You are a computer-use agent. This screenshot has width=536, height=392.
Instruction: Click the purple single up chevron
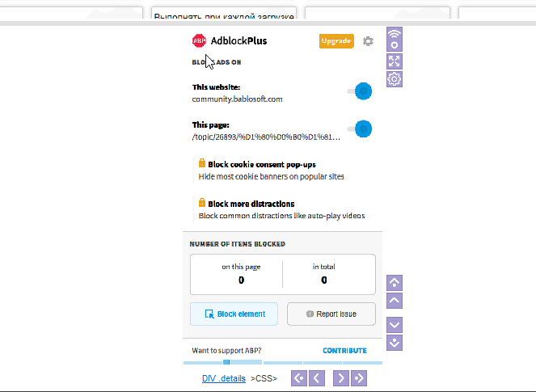[x=395, y=301]
